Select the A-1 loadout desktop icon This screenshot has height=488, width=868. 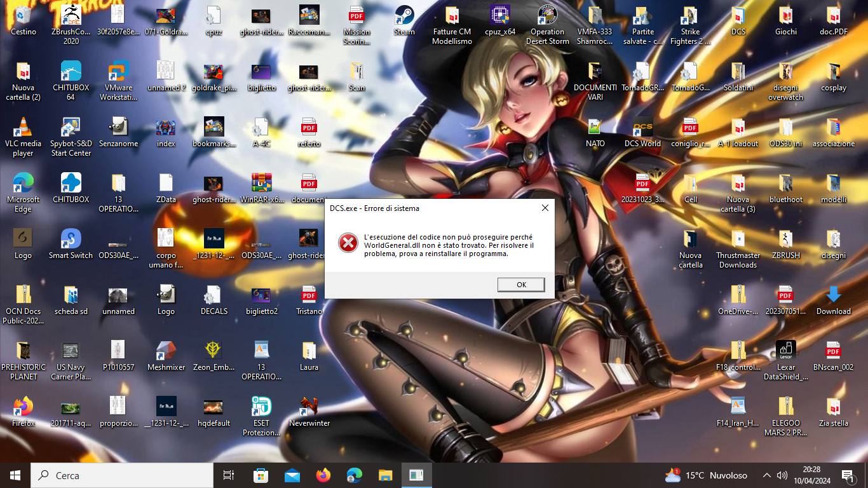(738, 132)
